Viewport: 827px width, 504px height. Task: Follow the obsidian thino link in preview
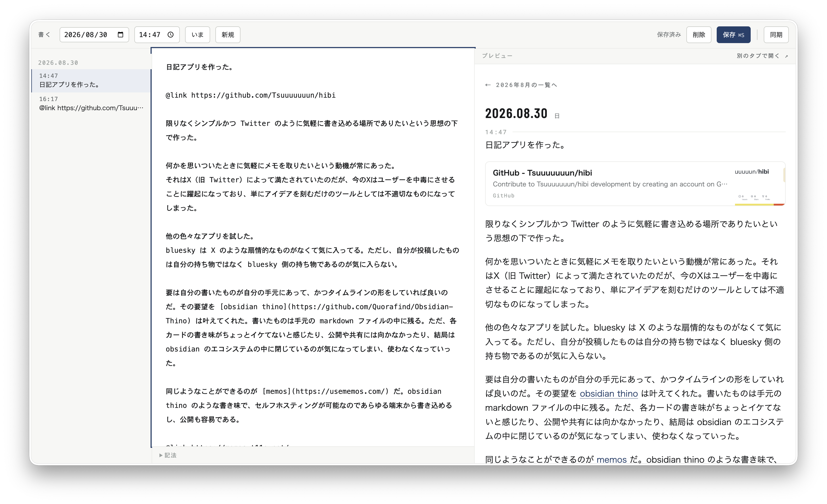pyautogui.click(x=608, y=393)
